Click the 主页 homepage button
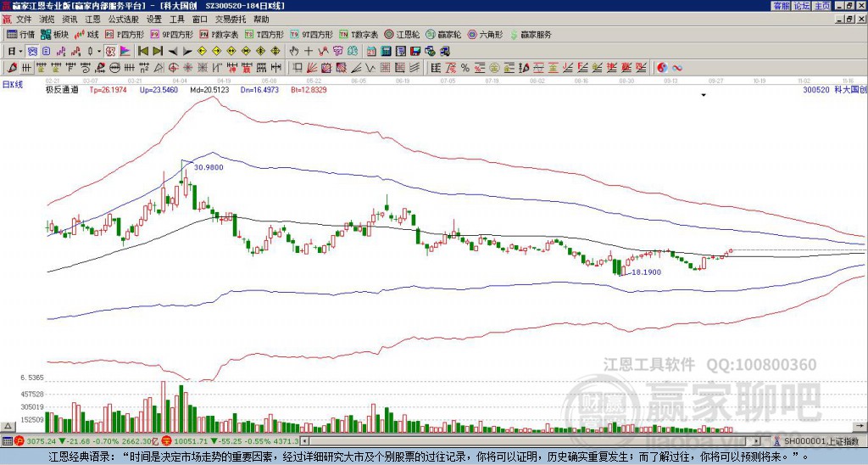This screenshot has width=868, height=465. pos(821,6)
